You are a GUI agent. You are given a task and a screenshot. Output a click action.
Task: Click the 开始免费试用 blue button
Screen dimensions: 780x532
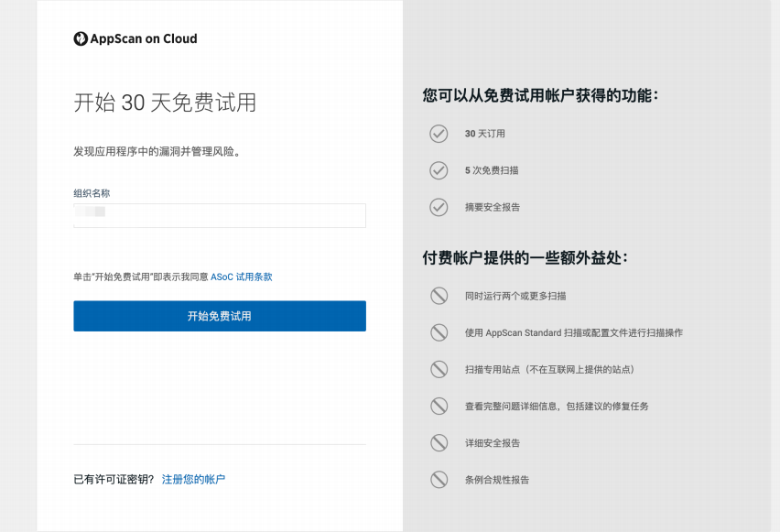(x=220, y=316)
